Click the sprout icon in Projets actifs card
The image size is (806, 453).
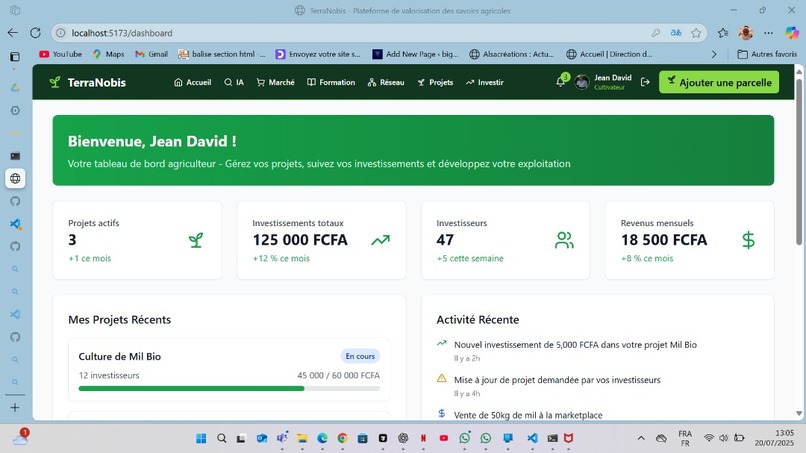pyautogui.click(x=196, y=240)
